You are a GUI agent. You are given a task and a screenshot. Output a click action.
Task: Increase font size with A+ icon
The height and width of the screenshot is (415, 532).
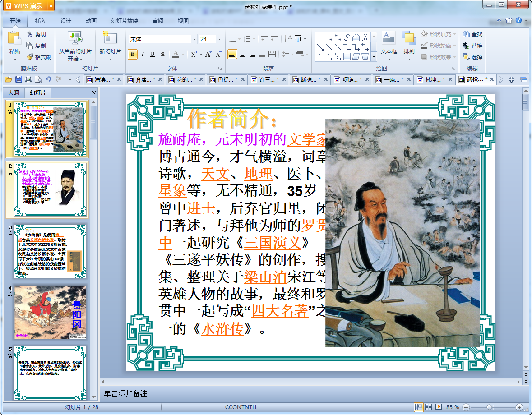[x=208, y=54]
